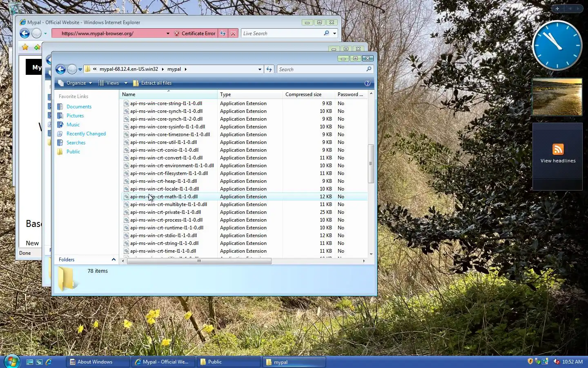Click Switch between windows in Quick Launch
This screenshot has height=368, width=588.
click(x=39, y=362)
